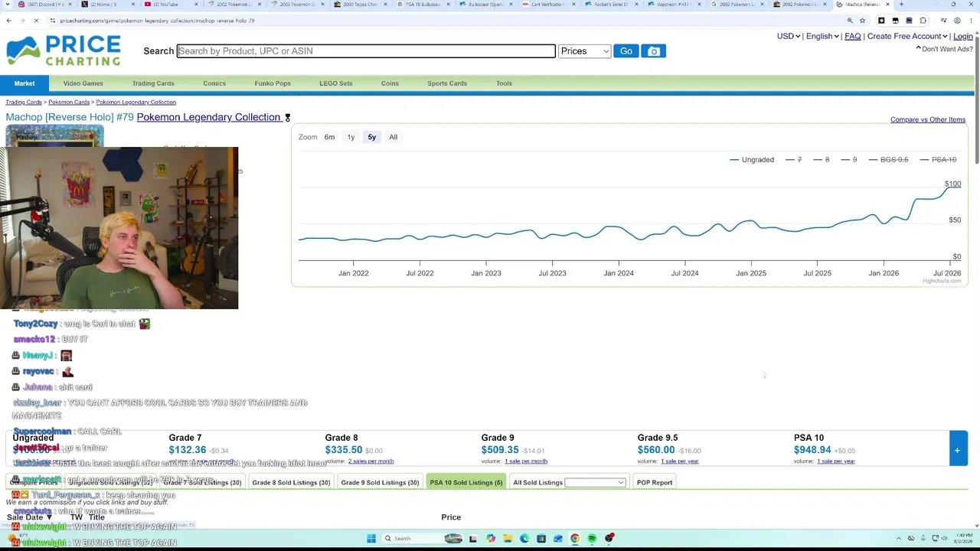Screen dimensions: 980x551
Task: Collapse the Don't Want Ads notice
Action: click(945, 49)
